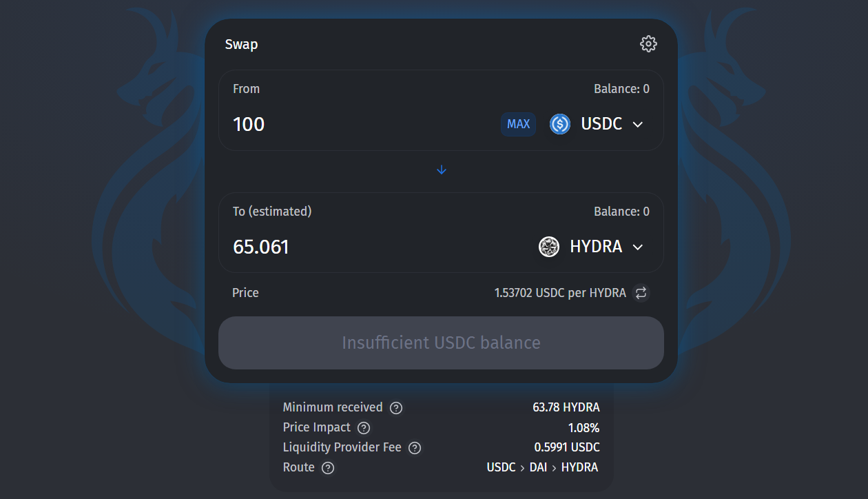Click the '63.78 HYDRA' minimum received value
868x499 pixels.
[566, 407]
